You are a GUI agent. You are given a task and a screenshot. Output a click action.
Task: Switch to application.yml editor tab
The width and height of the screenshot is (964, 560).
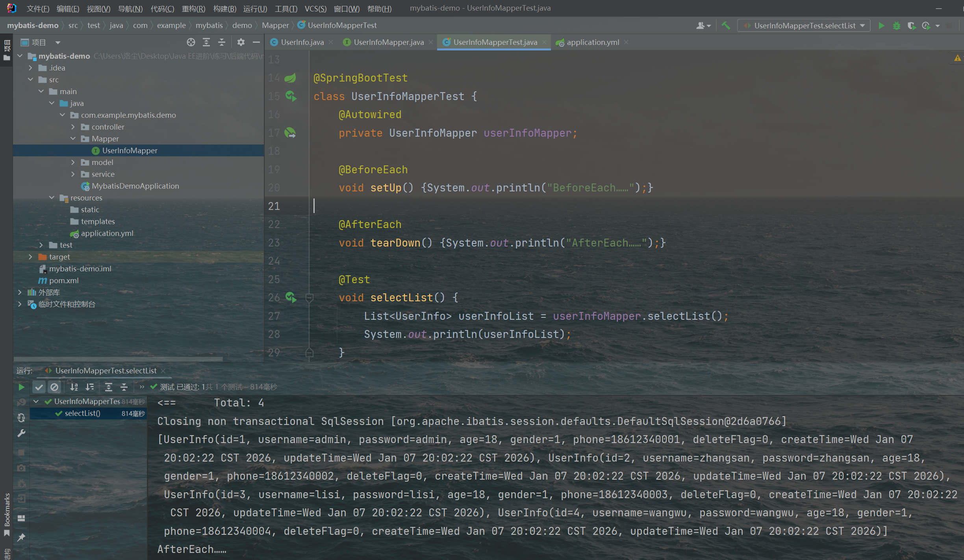click(592, 42)
